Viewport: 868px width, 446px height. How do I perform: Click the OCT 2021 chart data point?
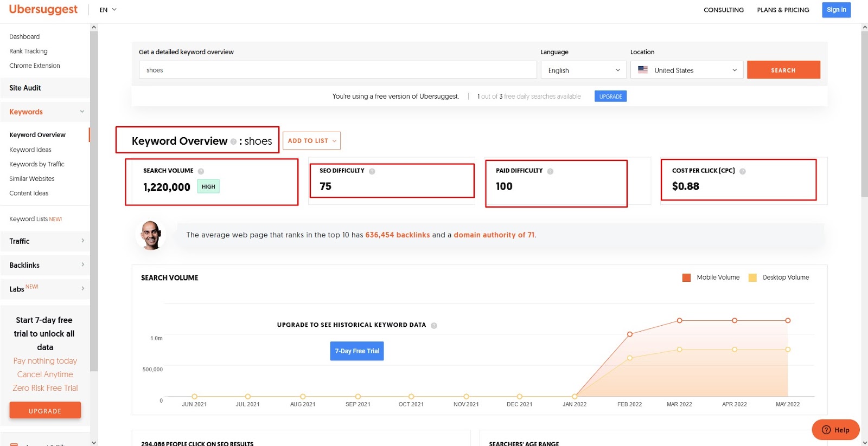(411, 397)
